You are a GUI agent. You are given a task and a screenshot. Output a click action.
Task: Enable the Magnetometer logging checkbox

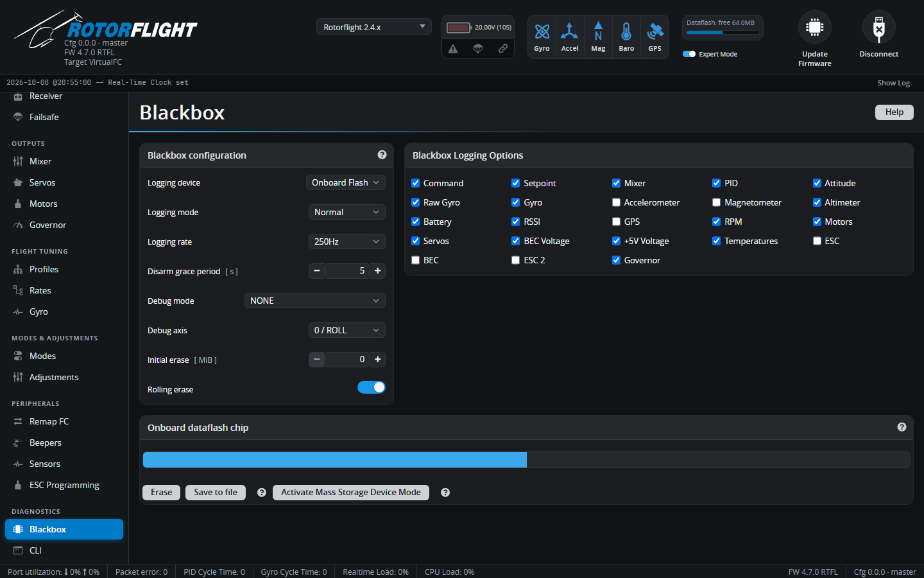point(716,202)
